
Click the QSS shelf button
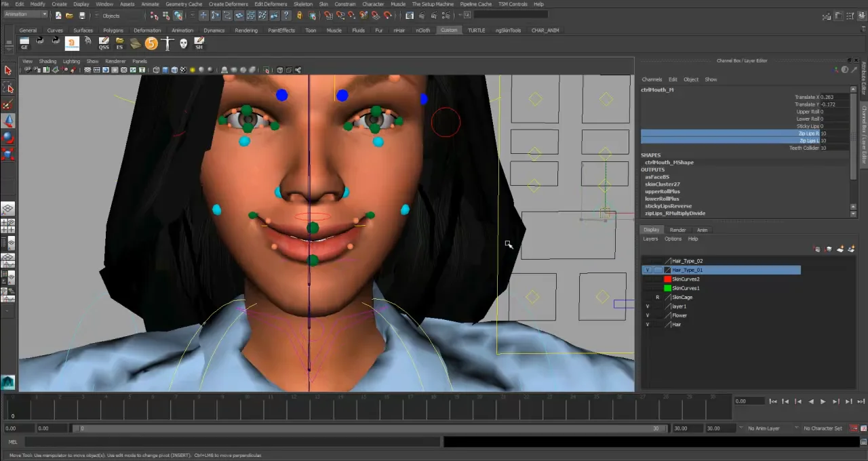tap(104, 43)
